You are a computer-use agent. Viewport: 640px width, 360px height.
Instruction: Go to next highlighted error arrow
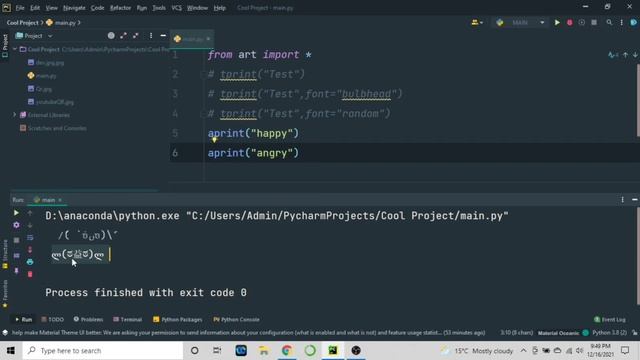[x=635, y=55]
